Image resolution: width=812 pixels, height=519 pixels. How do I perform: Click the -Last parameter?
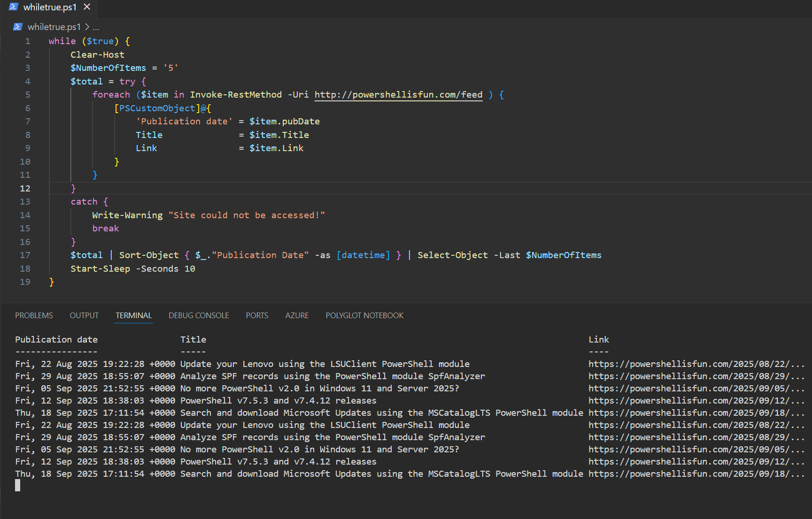point(507,255)
